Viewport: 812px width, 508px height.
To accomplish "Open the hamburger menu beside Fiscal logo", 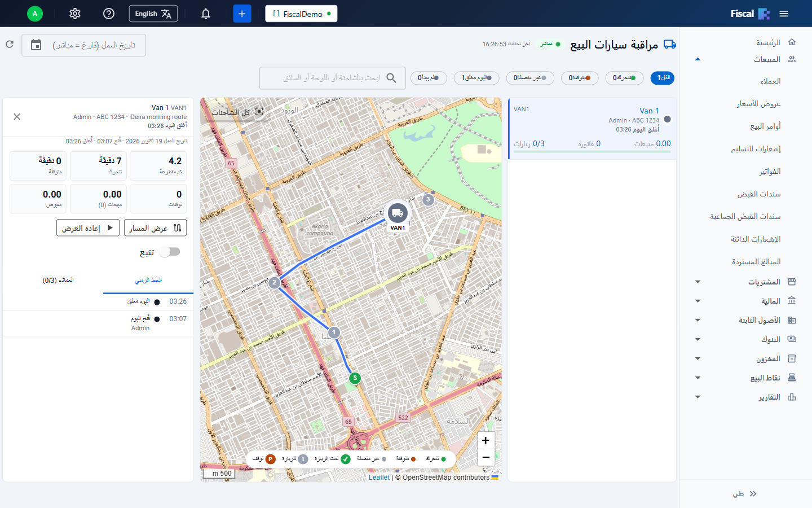I will (784, 14).
